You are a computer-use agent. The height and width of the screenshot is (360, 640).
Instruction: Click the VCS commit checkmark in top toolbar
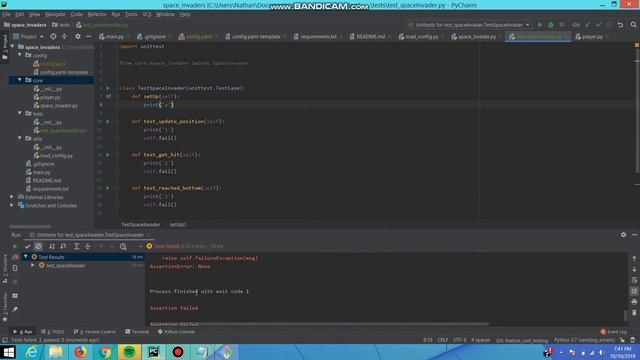point(598,25)
